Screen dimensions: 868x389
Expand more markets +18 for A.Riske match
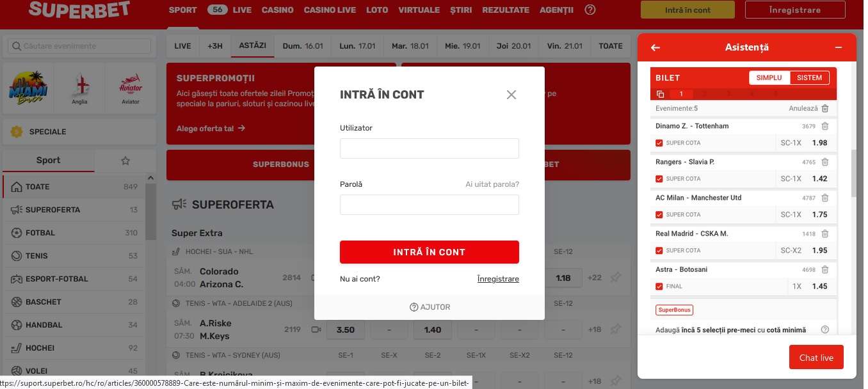pyautogui.click(x=595, y=329)
